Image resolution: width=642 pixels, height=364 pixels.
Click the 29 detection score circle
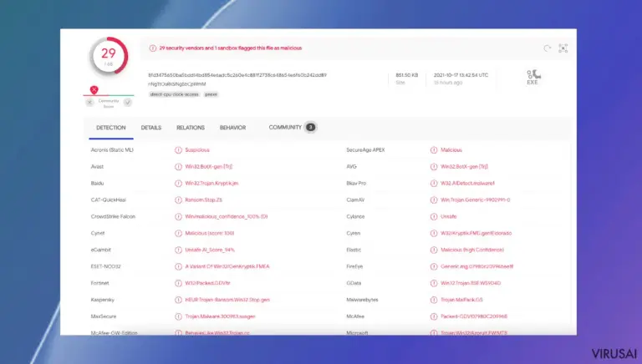click(x=109, y=57)
